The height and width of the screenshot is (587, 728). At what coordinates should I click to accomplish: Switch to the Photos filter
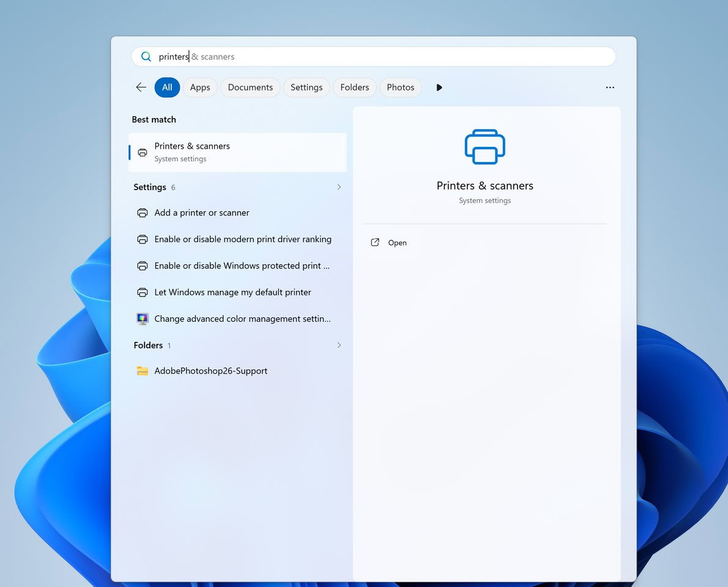401,87
